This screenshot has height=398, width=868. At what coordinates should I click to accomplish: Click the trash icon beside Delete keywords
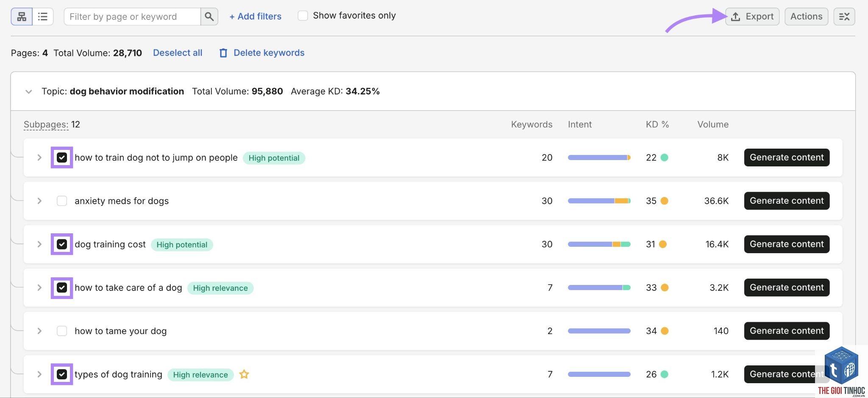pyautogui.click(x=223, y=53)
